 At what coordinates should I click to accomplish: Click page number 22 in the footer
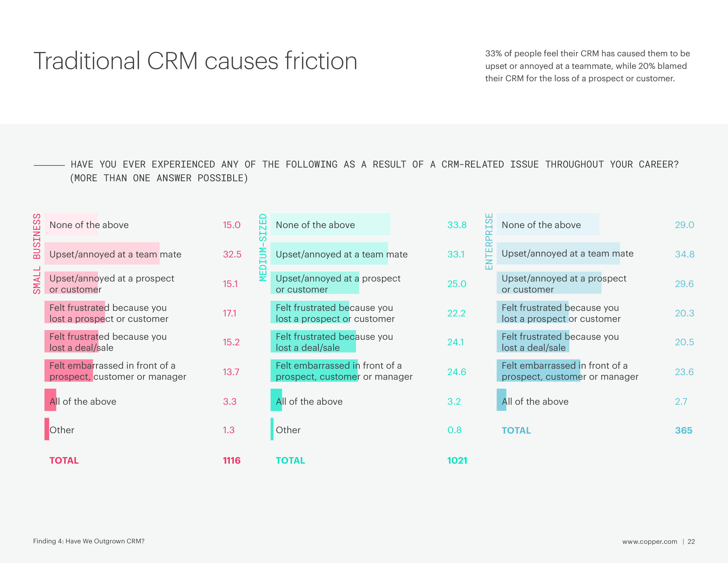point(691,541)
